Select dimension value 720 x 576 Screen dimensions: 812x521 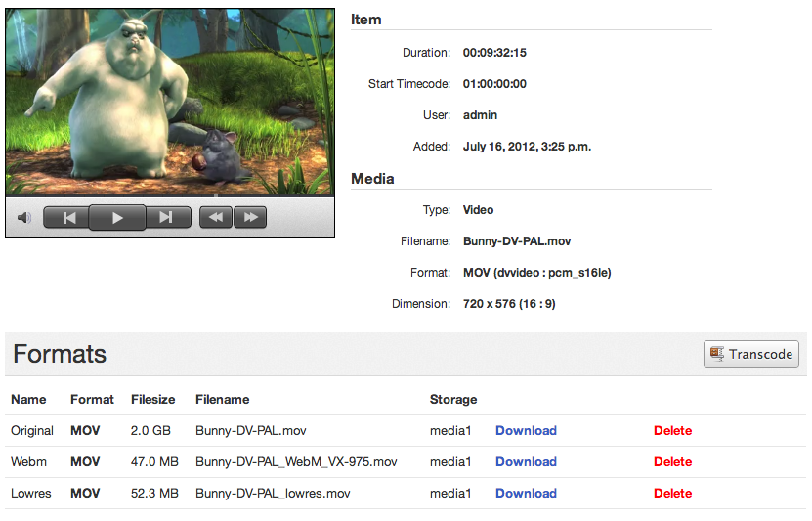(x=490, y=304)
